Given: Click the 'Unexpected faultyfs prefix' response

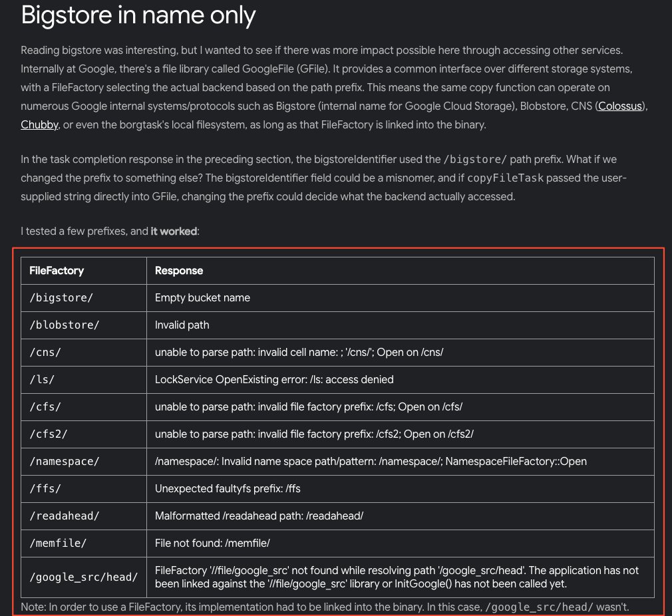Looking at the screenshot, I should coord(401,489).
